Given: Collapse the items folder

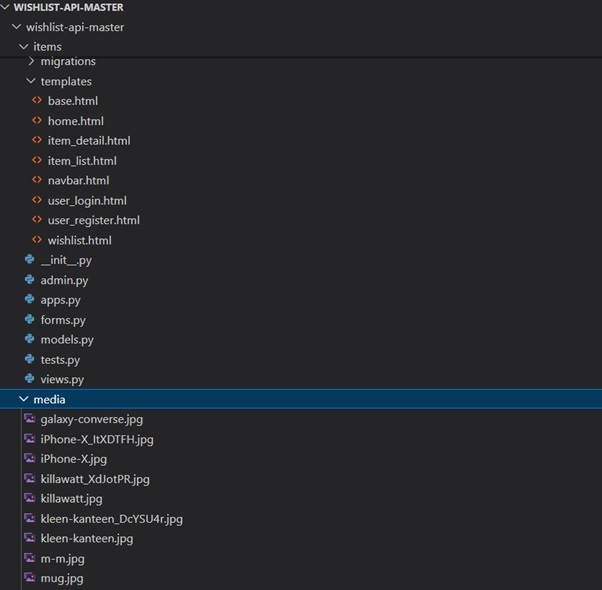Looking at the screenshot, I should click(x=24, y=47).
